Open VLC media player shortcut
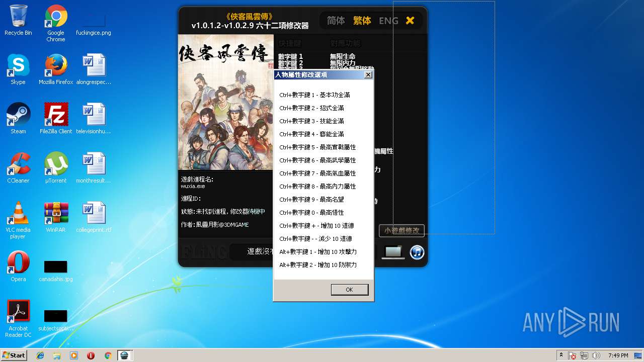The height and width of the screenshot is (362, 644). [x=18, y=220]
